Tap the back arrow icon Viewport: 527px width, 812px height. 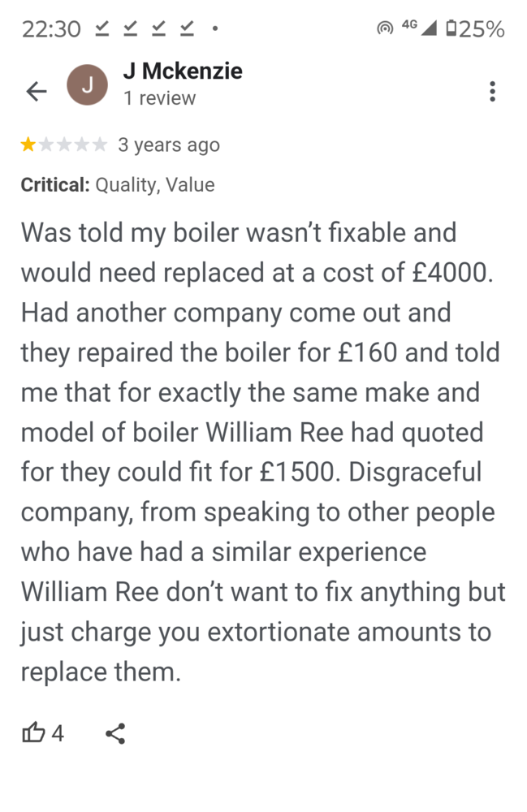pyautogui.click(x=37, y=92)
